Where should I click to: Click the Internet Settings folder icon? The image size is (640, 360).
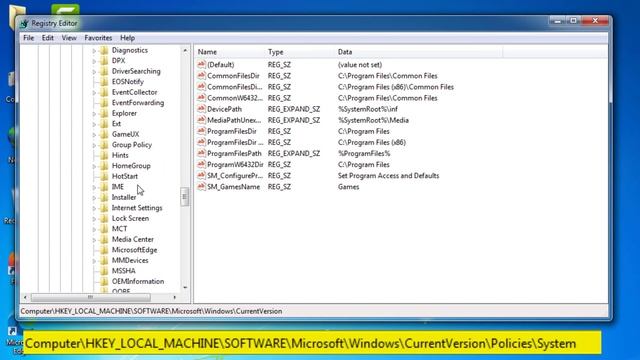pyautogui.click(x=104, y=208)
